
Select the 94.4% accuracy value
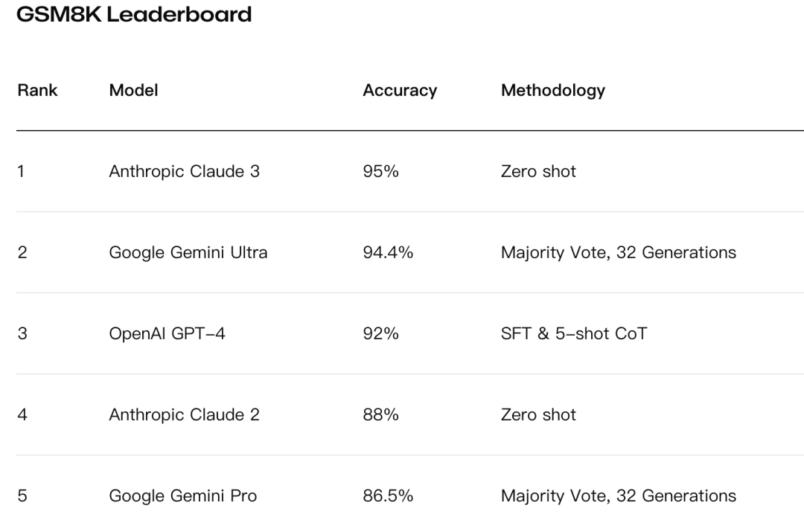pos(387,253)
